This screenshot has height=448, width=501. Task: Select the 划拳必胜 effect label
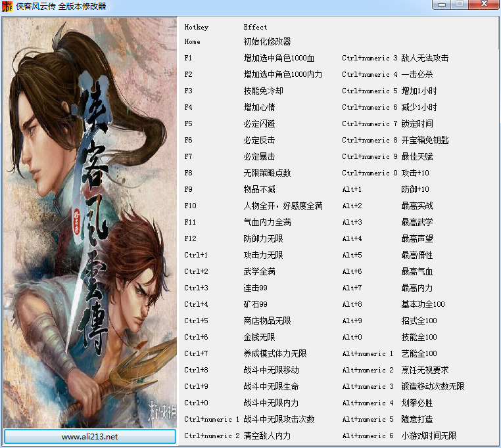(417, 403)
